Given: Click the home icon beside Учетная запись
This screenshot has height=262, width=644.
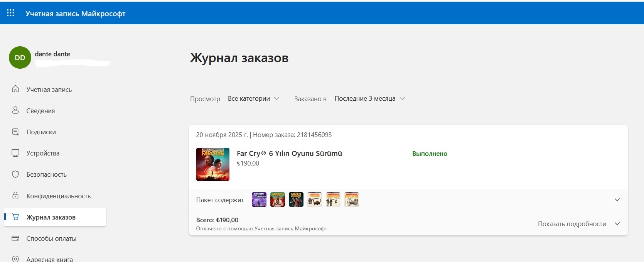Looking at the screenshot, I should point(15,89).
